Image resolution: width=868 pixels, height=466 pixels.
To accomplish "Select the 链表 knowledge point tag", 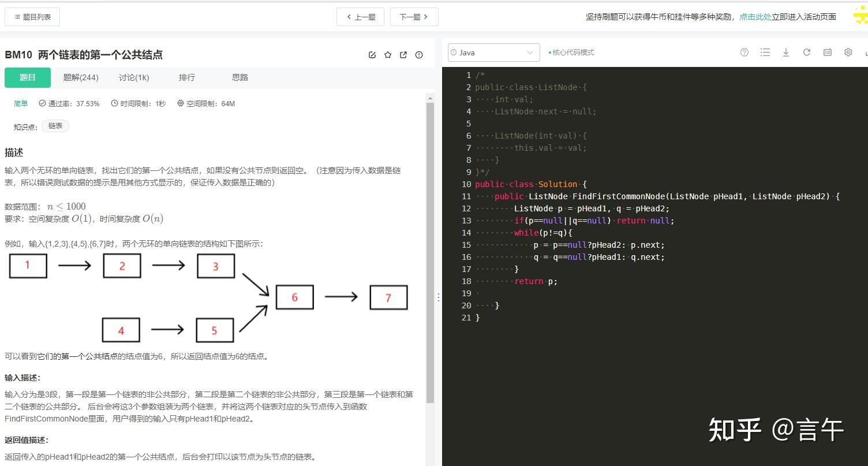I will tap(55, 125).
